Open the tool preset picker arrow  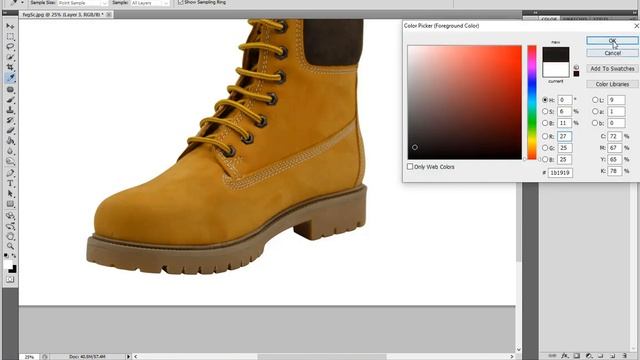point(22,3)
